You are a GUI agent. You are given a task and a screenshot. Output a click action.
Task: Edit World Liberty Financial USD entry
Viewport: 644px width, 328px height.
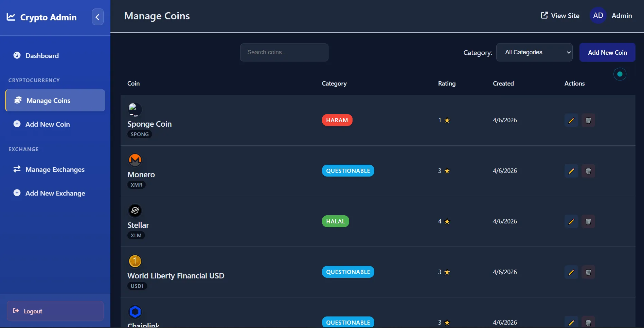(571, 272)
